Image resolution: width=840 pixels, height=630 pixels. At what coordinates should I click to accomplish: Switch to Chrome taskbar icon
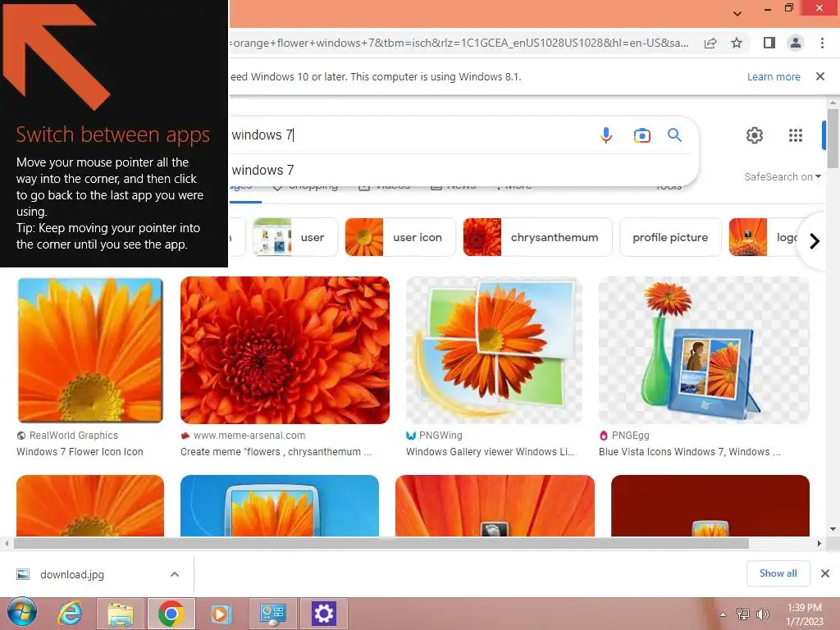pyautogui.click(x=171, y=614)
